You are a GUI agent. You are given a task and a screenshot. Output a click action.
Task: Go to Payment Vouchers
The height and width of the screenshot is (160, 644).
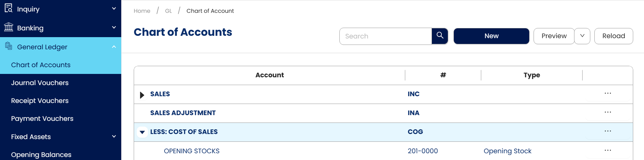42,118
